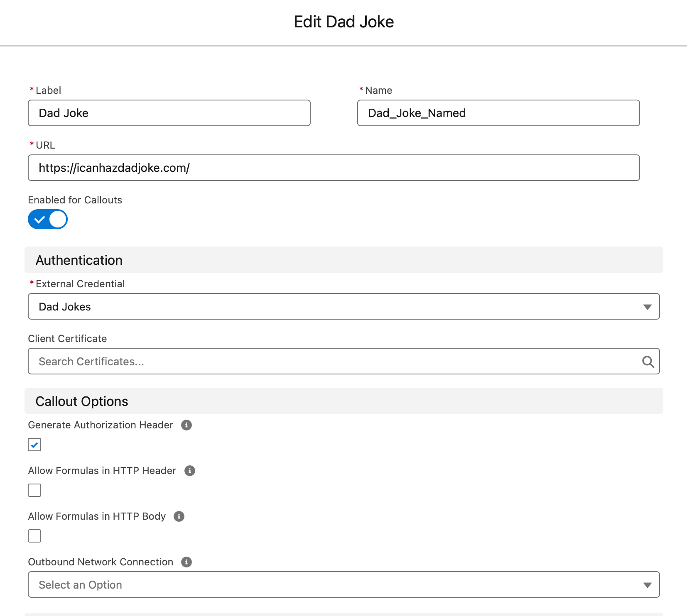
Task: Click the magnifier icon in Client Certificate field
Action: [x=648, y=362]
